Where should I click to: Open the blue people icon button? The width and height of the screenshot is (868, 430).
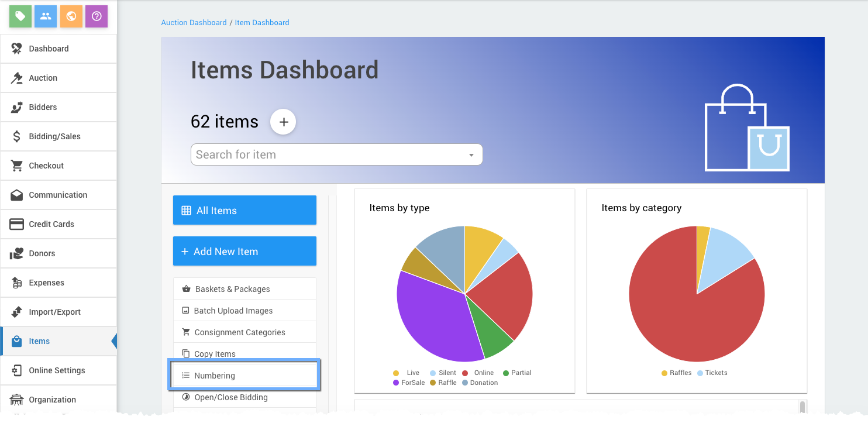[46, 16]
